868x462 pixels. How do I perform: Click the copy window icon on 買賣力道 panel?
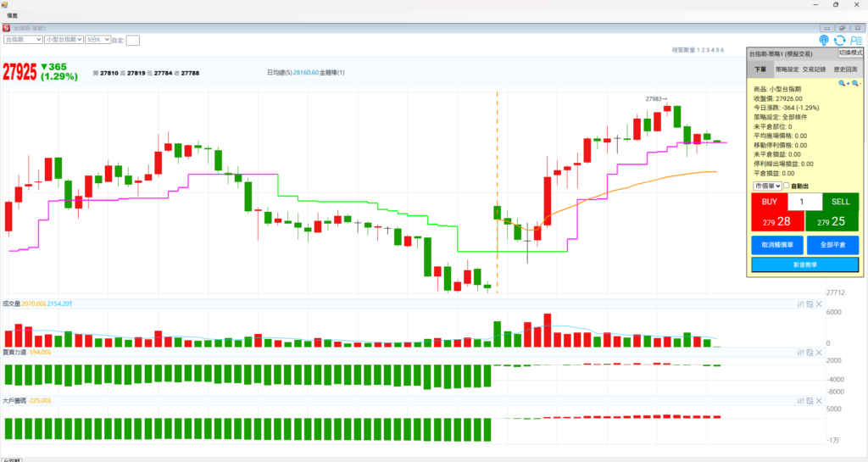[810, 352]
